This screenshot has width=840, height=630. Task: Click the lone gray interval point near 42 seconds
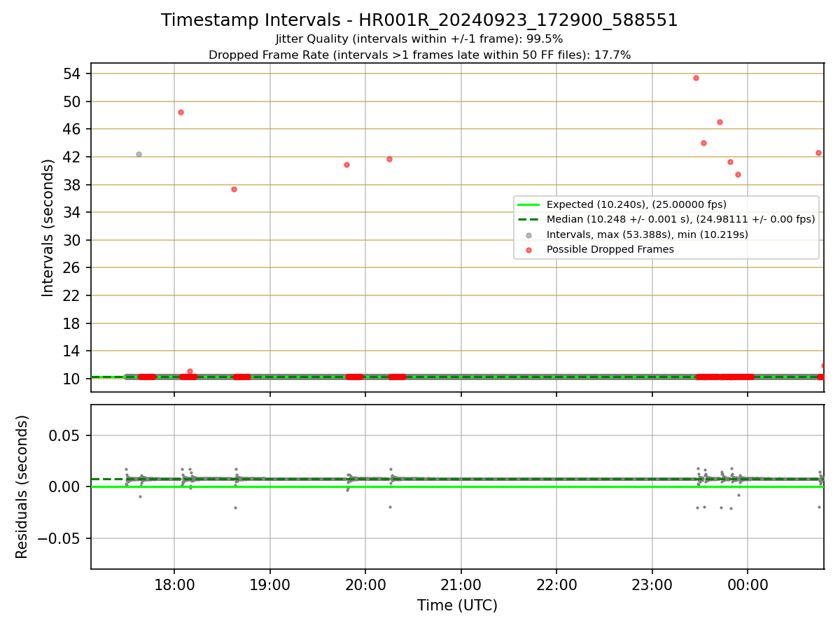pyautogui.click(x=139, y=154)
